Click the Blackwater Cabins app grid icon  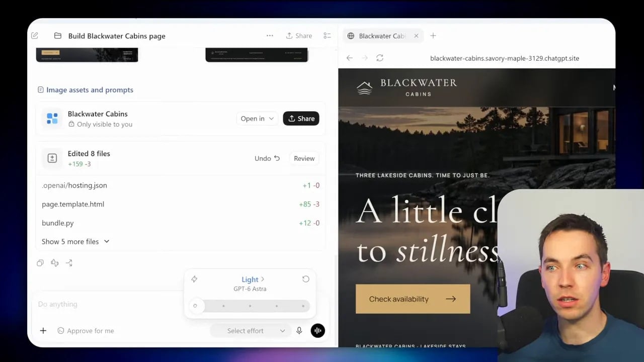pos(52,119)
